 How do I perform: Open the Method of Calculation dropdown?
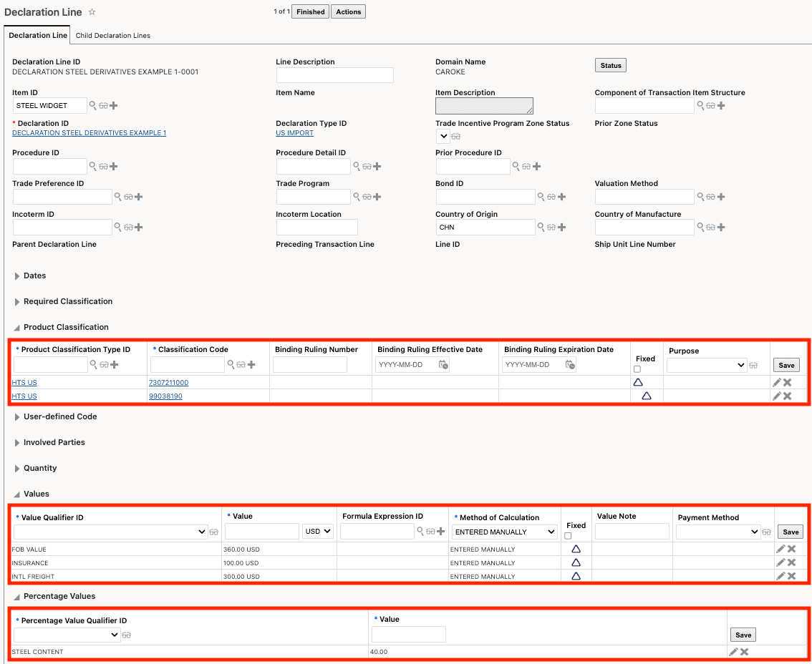(x=504, y=532)
